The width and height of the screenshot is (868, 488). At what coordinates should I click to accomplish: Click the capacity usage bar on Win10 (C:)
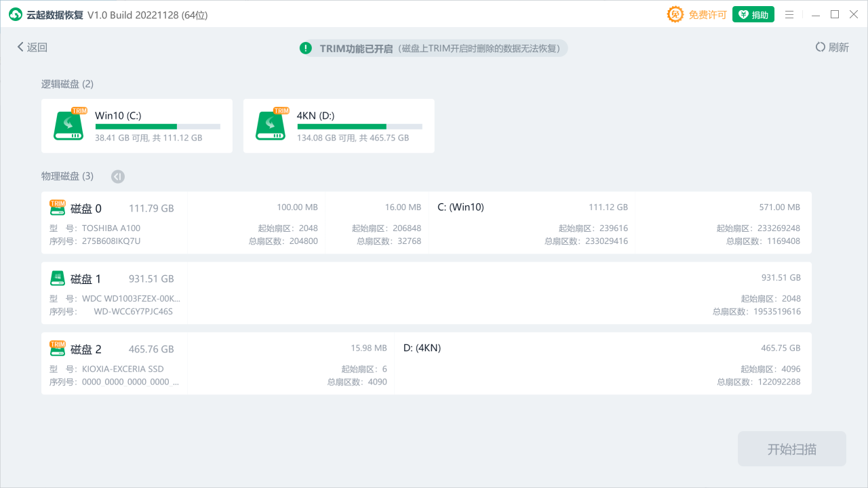pyautogui.click(x=157, y=126)
